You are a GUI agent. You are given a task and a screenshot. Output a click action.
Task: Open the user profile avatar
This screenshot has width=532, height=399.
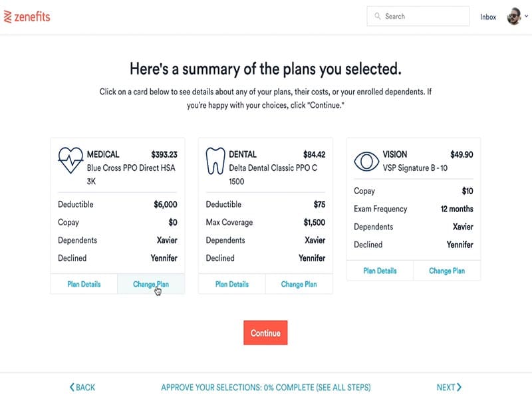514,17
